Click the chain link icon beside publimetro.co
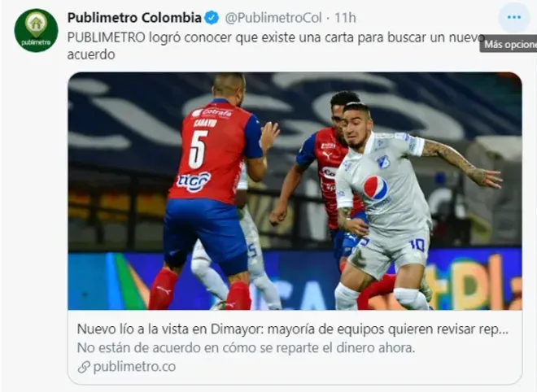The image size is (537, 392). click(84, 367)
